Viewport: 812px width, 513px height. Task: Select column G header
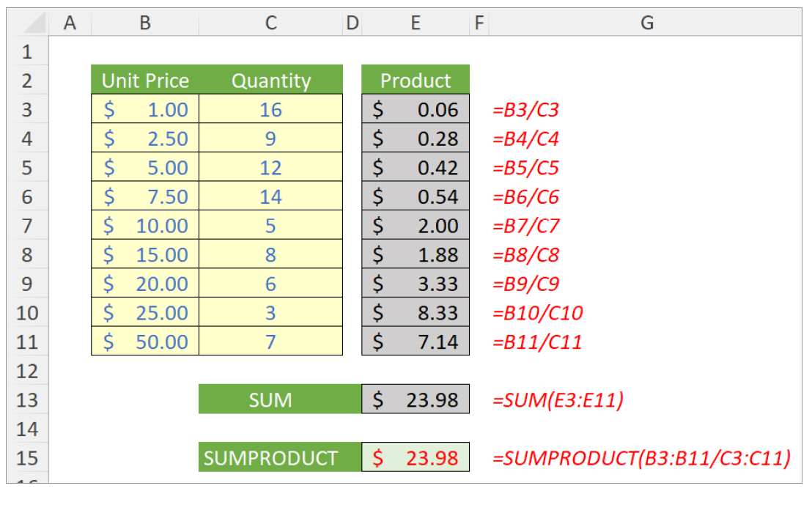coord(646,23)
